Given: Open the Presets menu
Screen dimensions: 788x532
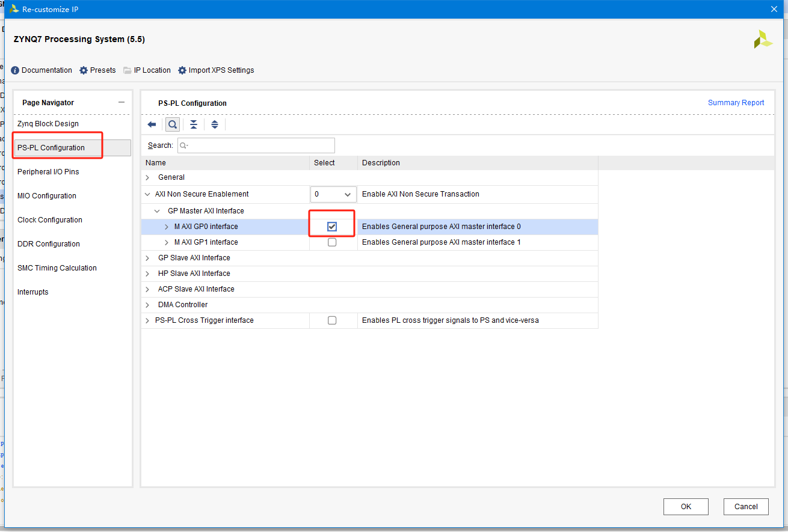Looking at the screenshot, I should click(103, 70).
